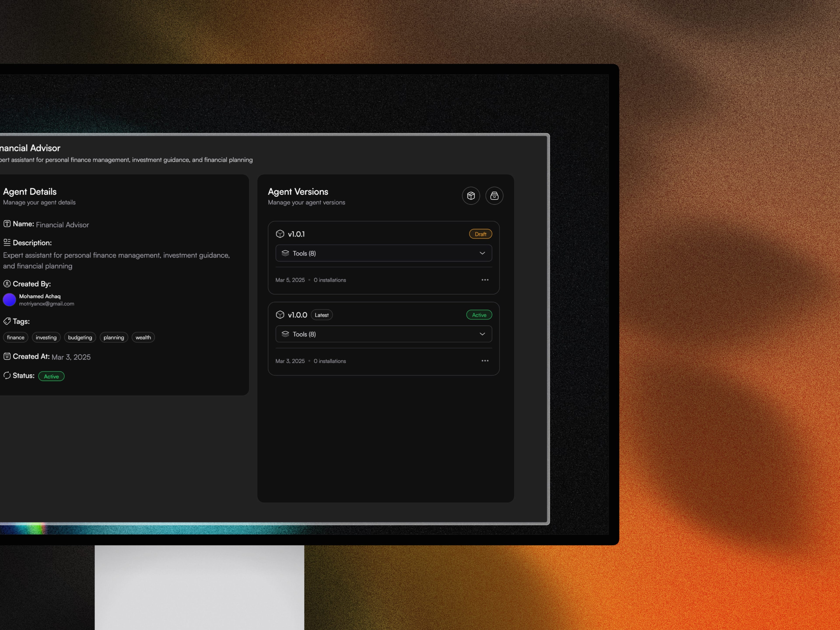Click the green Active badge on v1.0.0

(x=479, y=315)
